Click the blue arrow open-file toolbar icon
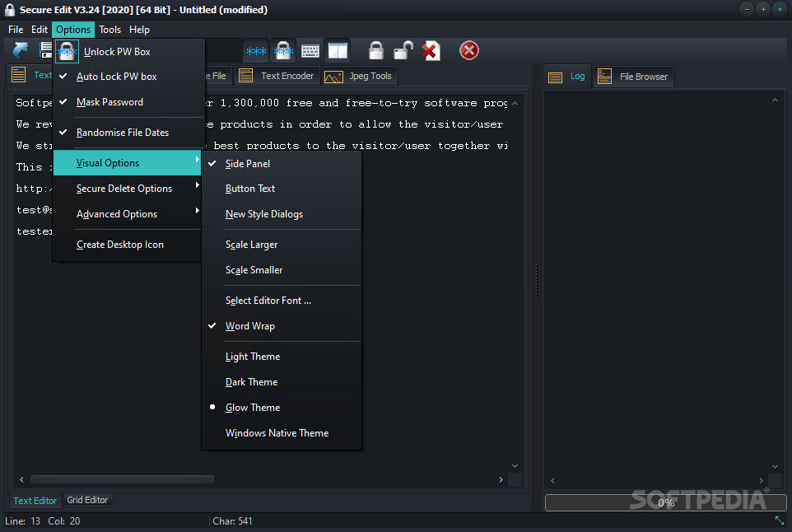 [x=21, y=50]
